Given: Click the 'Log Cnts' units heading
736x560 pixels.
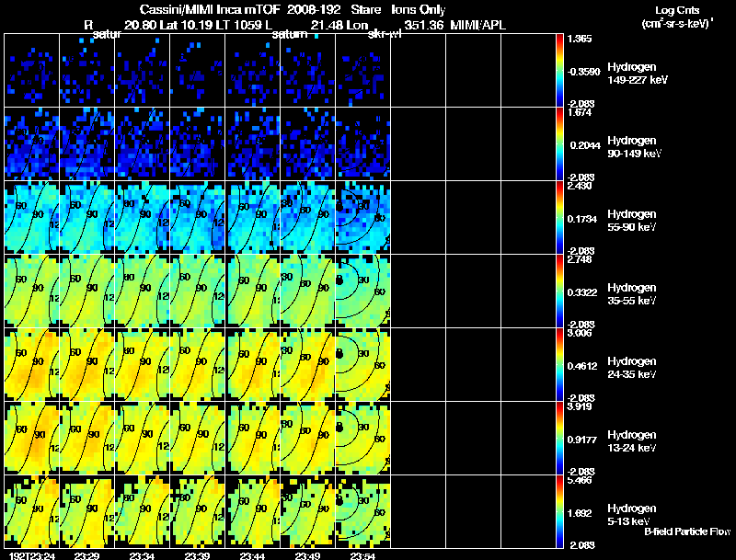Looking at the screenshot, I should pyautogui.click(x=677, y=10).
